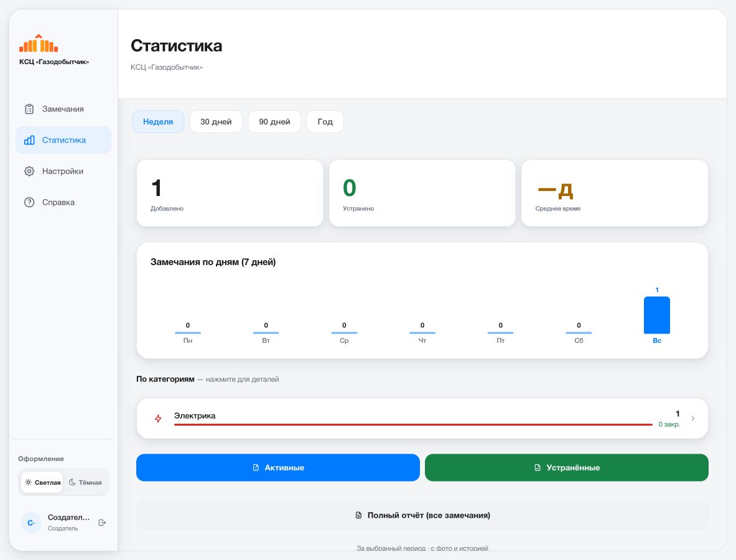Open the Настройки menu item
The image size is (736, 560).
tap(63, 171)
